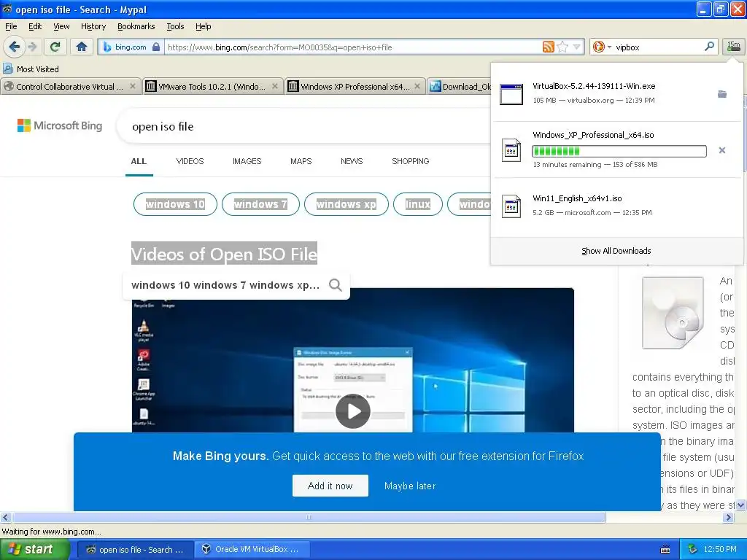
Task: Click the magnifier in the vipbox search box
Action: click(709, 47)
